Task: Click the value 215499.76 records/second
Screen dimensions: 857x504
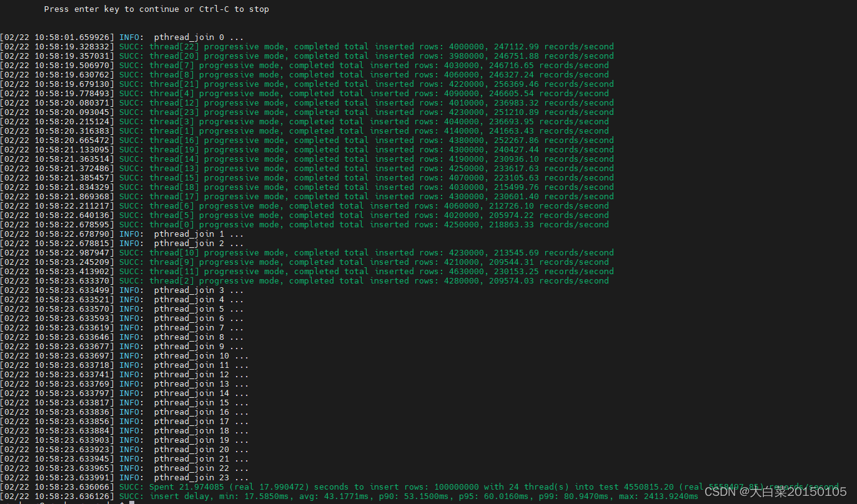Action: tap(554, 187)
